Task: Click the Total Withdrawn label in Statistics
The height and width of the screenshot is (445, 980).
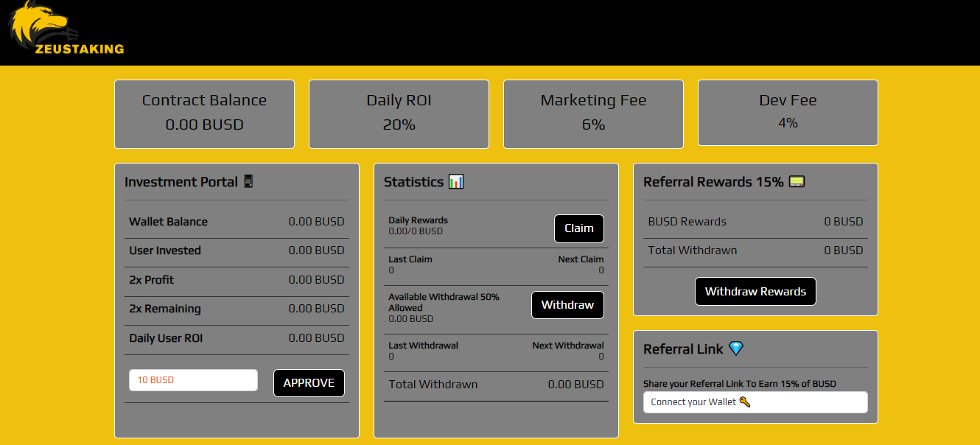Action: pyautogui.click(x=433, y=384)
